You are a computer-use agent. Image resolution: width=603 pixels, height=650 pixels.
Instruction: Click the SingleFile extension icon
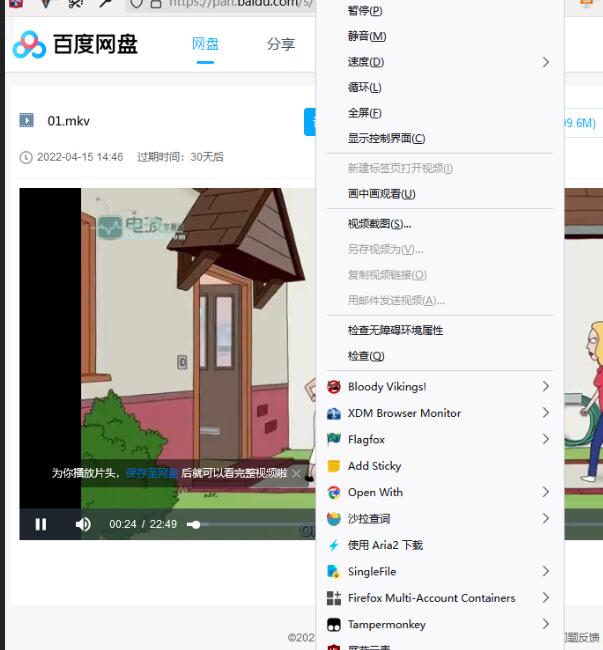(334, 571)
